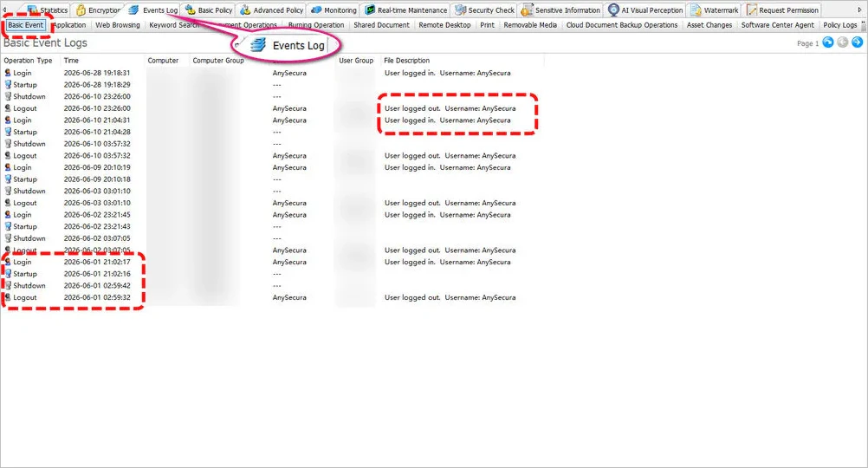Image resolution: width=868 pixels, height=468 pixels.
Task: Switch to the Web Browsing sub-tab
Action: coord(117,25)
